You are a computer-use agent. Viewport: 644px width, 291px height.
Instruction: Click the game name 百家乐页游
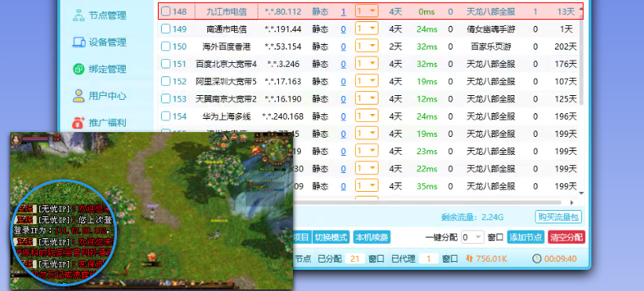491,47
